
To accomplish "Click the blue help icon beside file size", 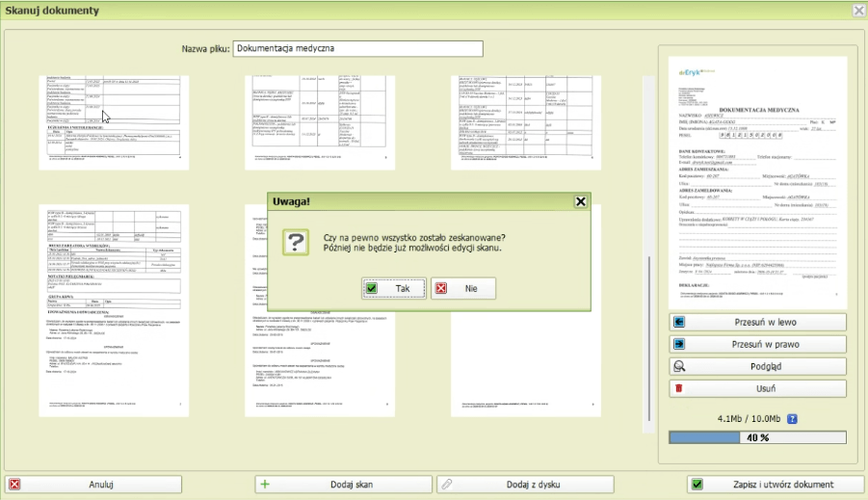I will (793, 419).
